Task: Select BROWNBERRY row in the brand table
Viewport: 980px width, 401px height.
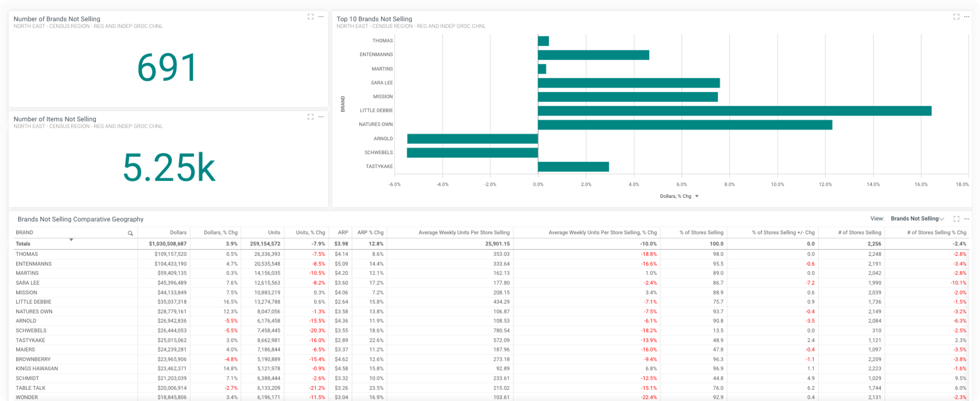Action: (491, 359)
